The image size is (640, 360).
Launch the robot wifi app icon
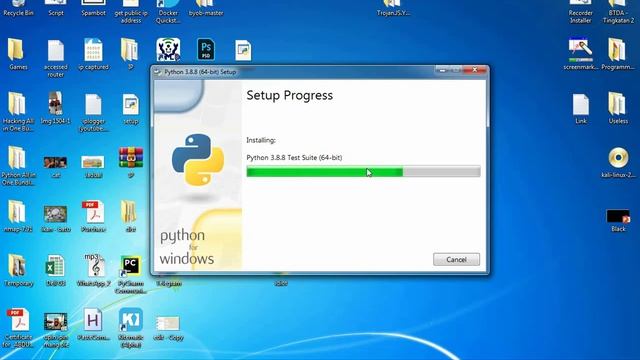tap(168, 49)
